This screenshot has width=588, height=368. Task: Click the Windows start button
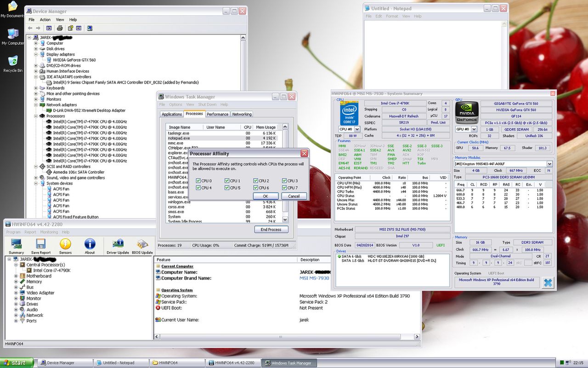(17, 362)
